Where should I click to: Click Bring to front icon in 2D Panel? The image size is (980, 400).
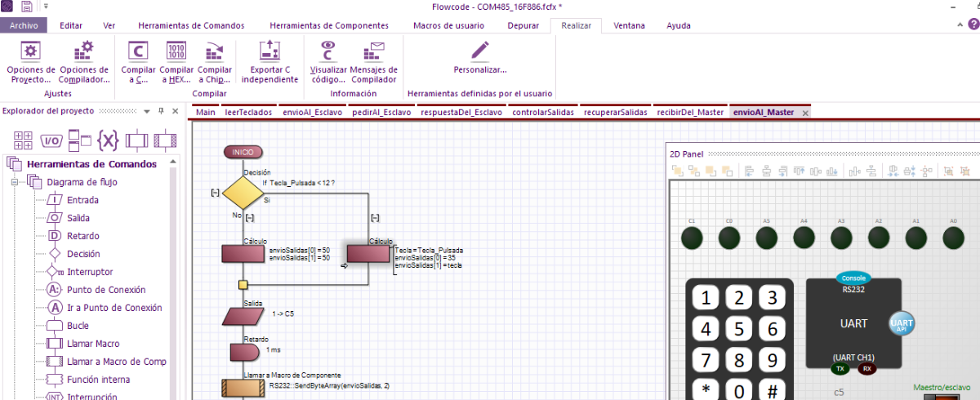coord(678,171)
